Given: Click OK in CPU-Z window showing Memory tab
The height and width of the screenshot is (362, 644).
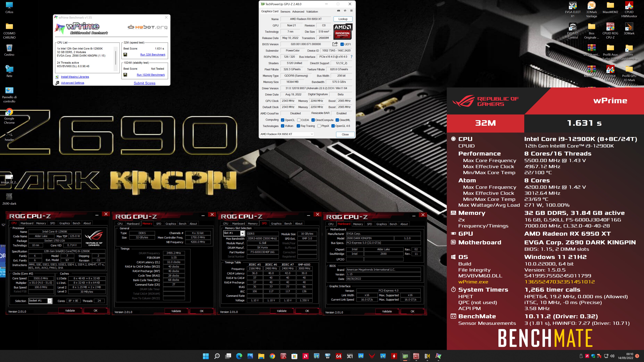Looking at the screenshot, I should 201,311.
